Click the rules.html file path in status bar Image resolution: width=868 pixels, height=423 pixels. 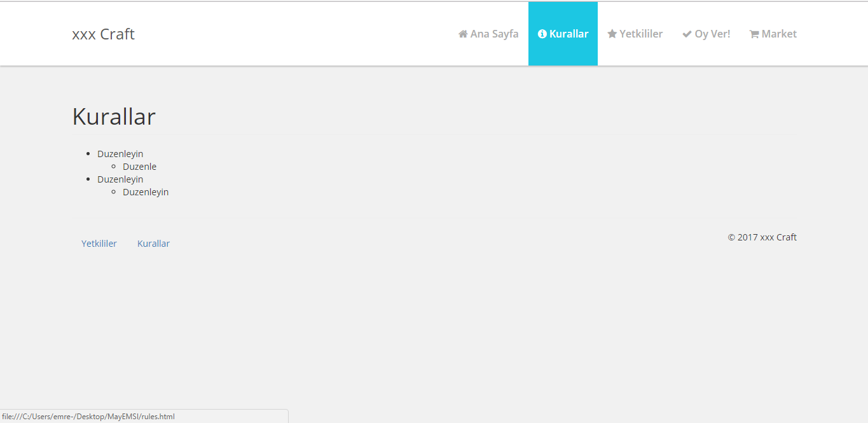pyautogui.click(x=88, y=417)
